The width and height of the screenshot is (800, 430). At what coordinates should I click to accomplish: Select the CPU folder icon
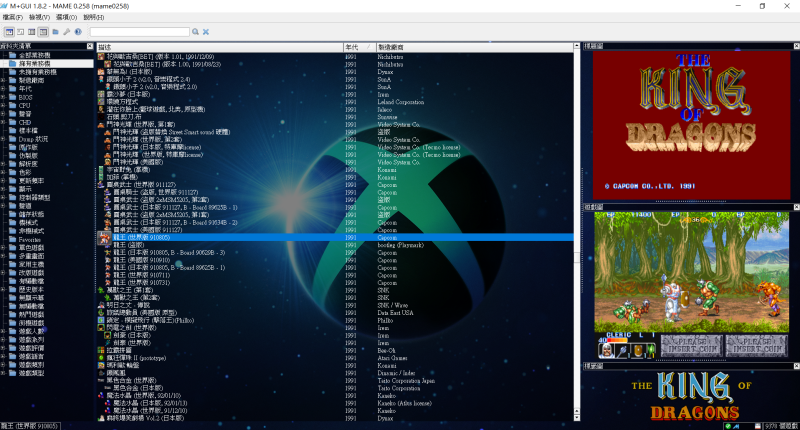12,106
